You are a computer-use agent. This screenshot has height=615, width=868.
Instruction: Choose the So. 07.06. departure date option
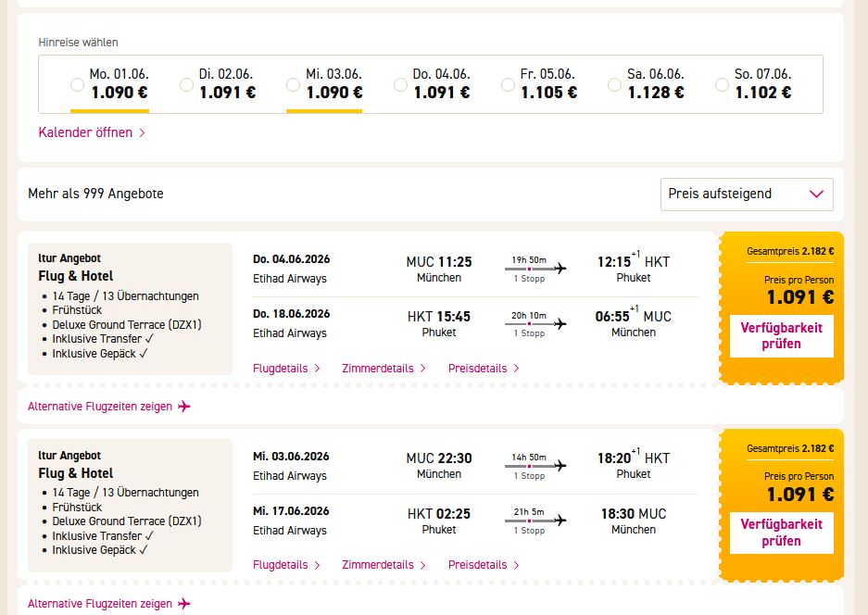pyautogui.click(x=754, y=84)
